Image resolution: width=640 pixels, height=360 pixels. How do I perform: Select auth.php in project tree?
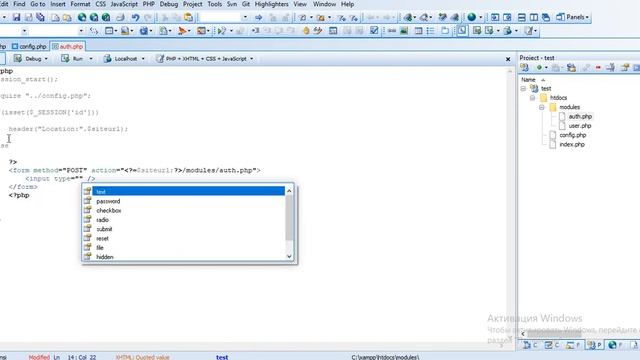click(x=580, y=116)
